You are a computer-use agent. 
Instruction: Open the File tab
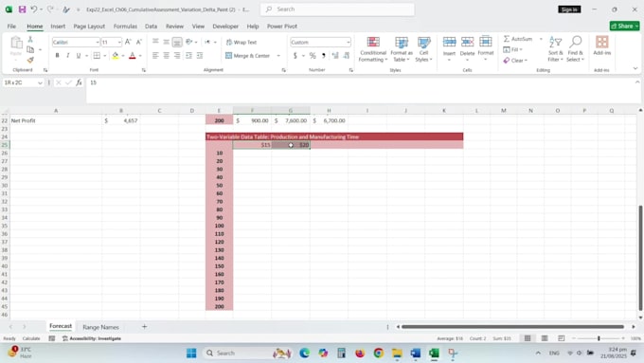tap(11, 26)
